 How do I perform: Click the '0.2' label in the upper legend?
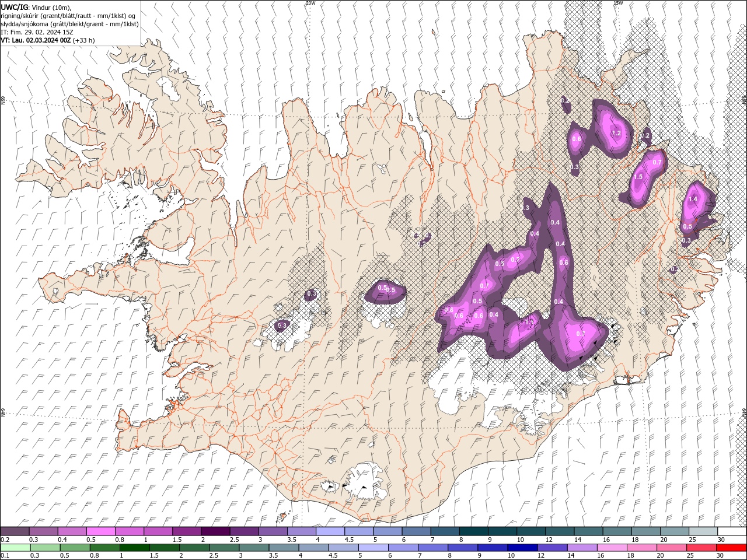click(x=5, y=540)
